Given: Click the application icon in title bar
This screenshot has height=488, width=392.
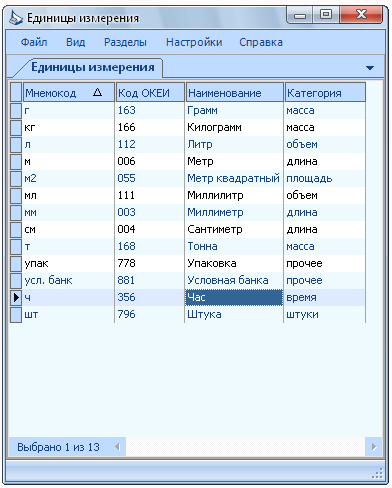Looking at the screenshot, I should [15, 18].
